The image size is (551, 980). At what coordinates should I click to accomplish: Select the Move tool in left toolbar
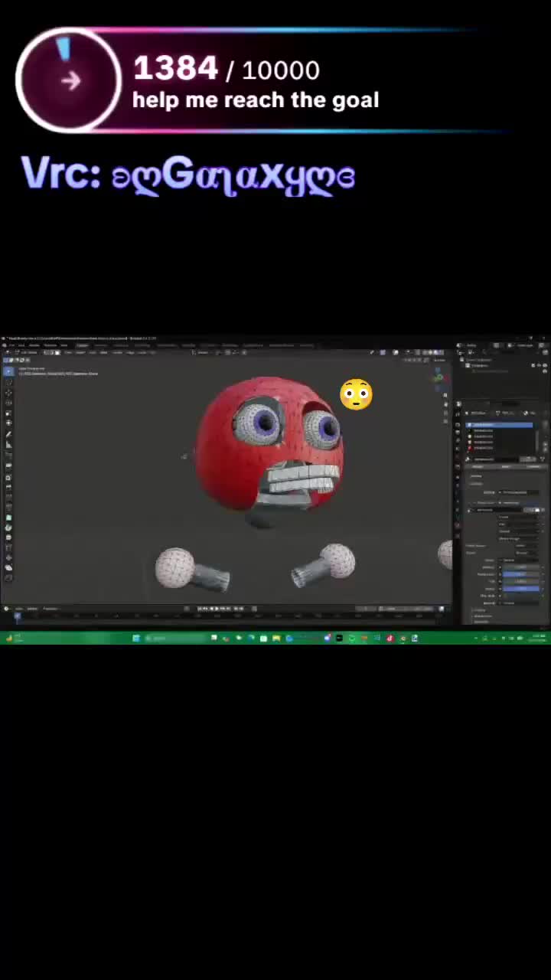pos(8,392)
